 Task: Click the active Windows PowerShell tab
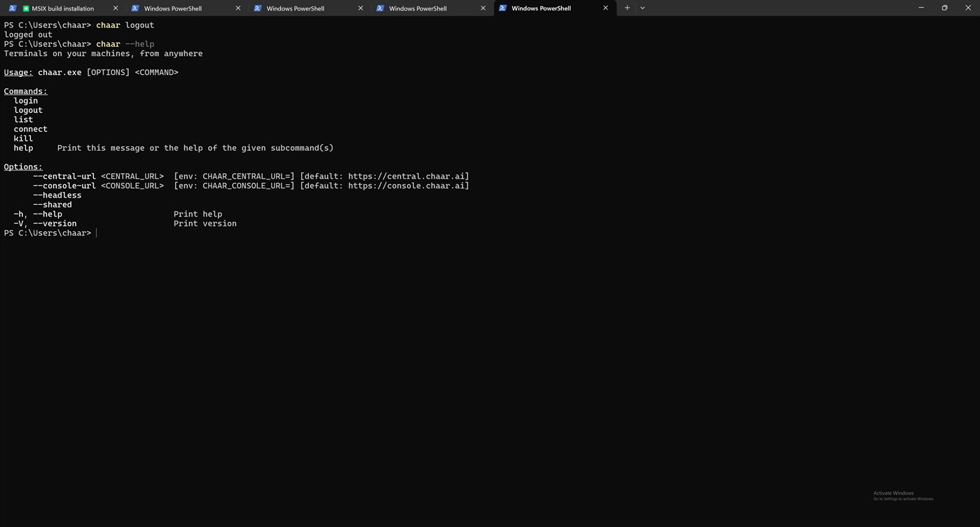[x=555, y=8]
